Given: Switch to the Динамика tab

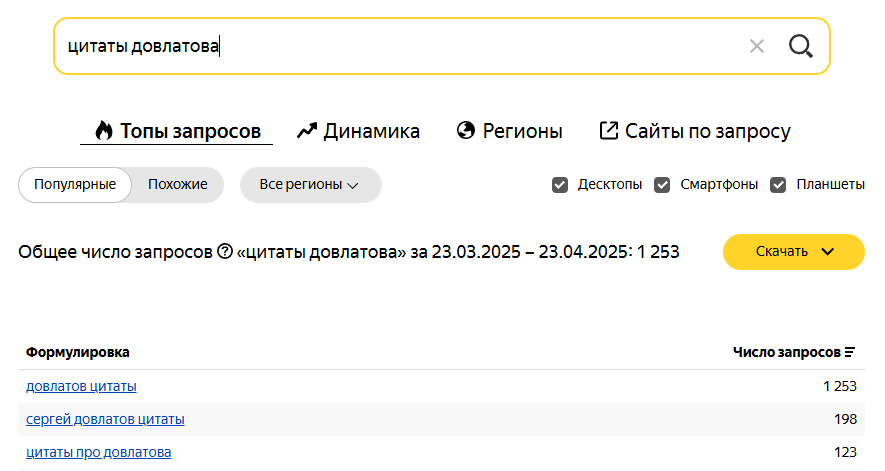Looking at the screenshot, I should tap(358, 131).
